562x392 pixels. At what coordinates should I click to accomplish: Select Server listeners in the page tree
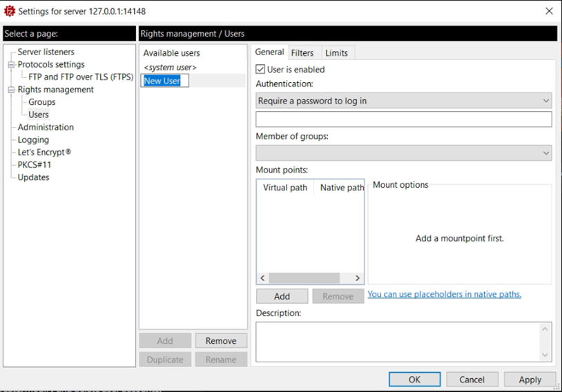click(46, 52)
